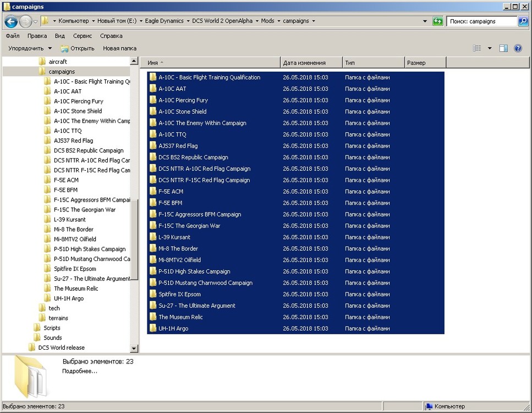Open the recent locations history dropdown
Screen dimensions: 532x413
click(35, 21)
